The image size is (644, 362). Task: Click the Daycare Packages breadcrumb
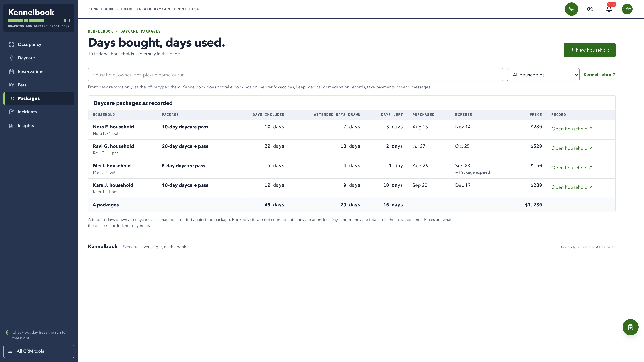[141, 31]
